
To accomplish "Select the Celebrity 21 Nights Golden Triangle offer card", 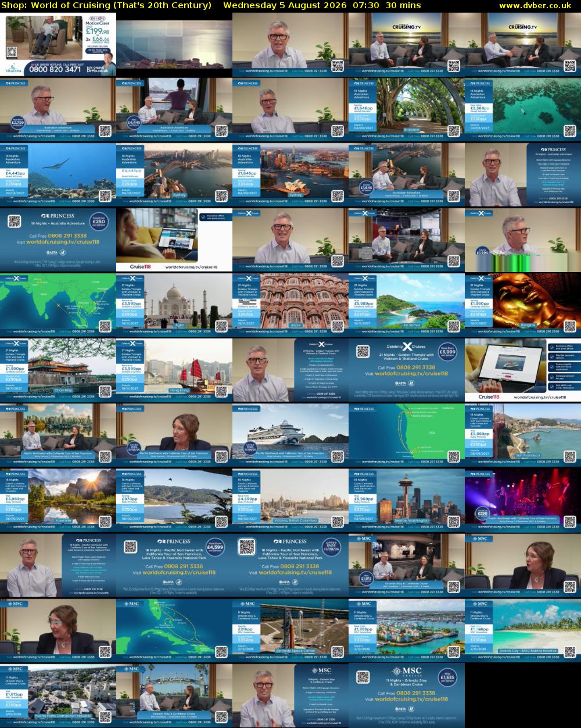I will pyautogui.click(x=407, y=370).
